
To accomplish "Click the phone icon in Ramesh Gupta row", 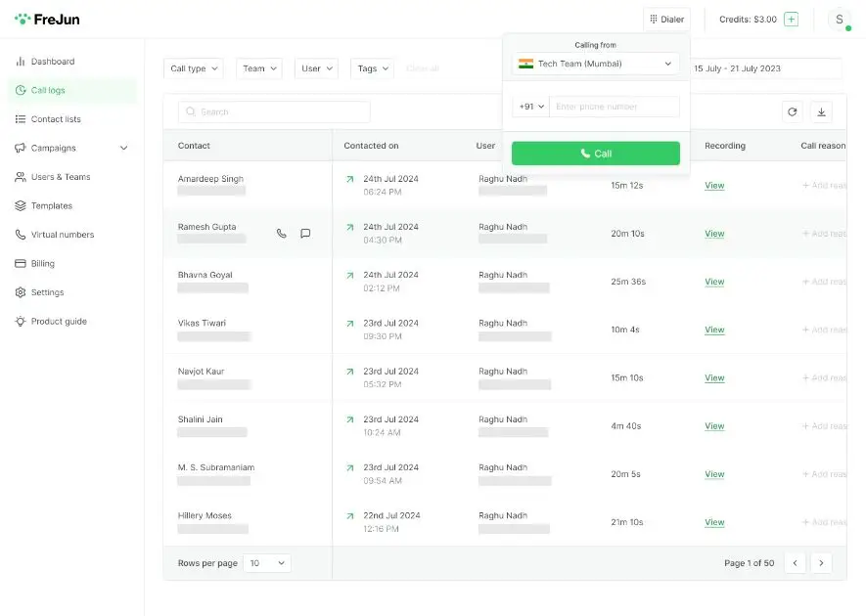I will click(282, 234).
